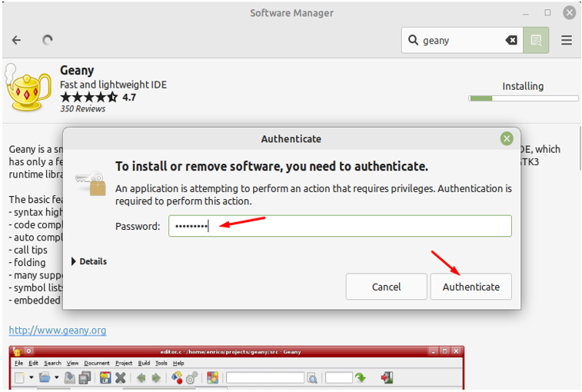Open Project menu in Geany screenshot

click(124, 363)
